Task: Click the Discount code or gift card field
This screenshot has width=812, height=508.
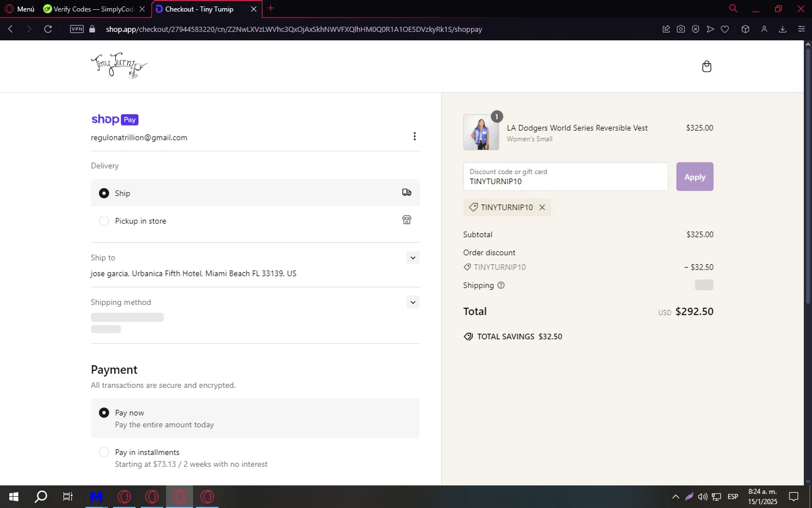Action: [566, 177]
